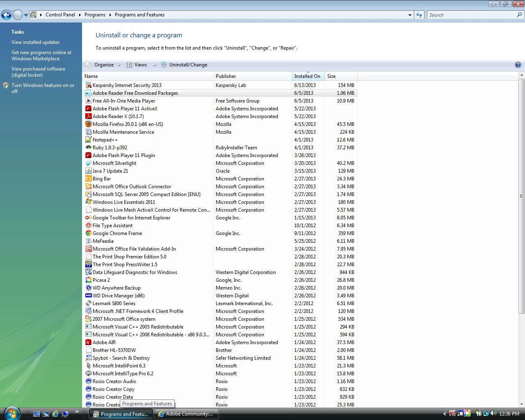The height and width of the screenshot is (420, 525).
Task: Click the Picasa 2 icon
Action: (88, 280)
